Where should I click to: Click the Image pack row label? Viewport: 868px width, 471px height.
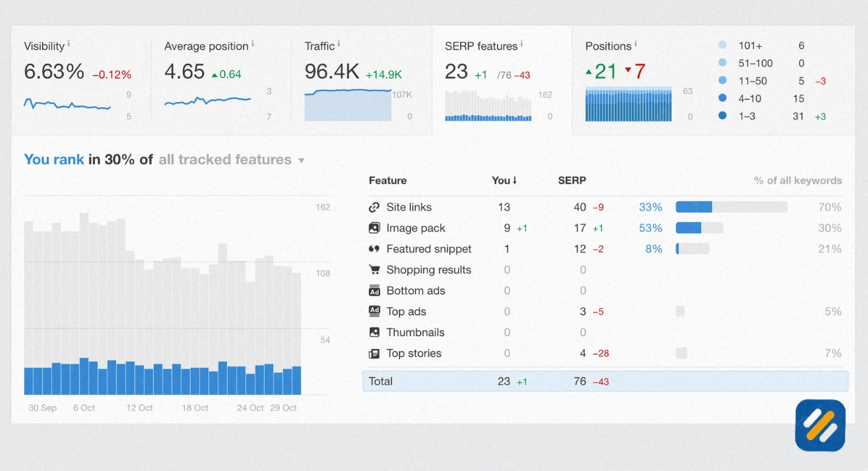pos(415,228)
